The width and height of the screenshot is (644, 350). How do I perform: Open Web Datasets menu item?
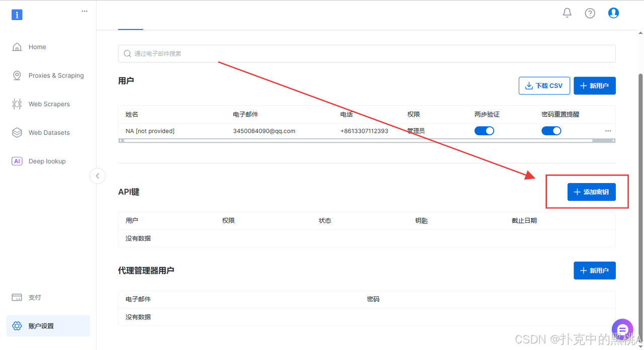coord(49,133)
